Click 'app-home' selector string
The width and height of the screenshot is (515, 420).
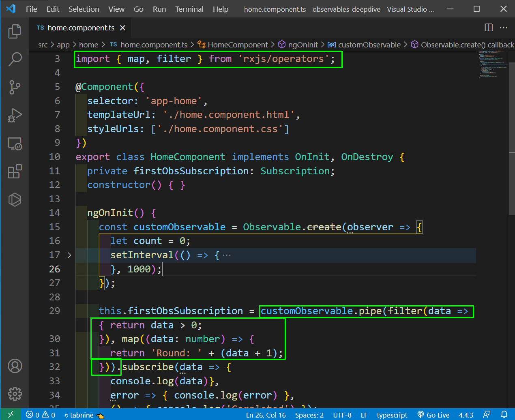pos(174,101)
